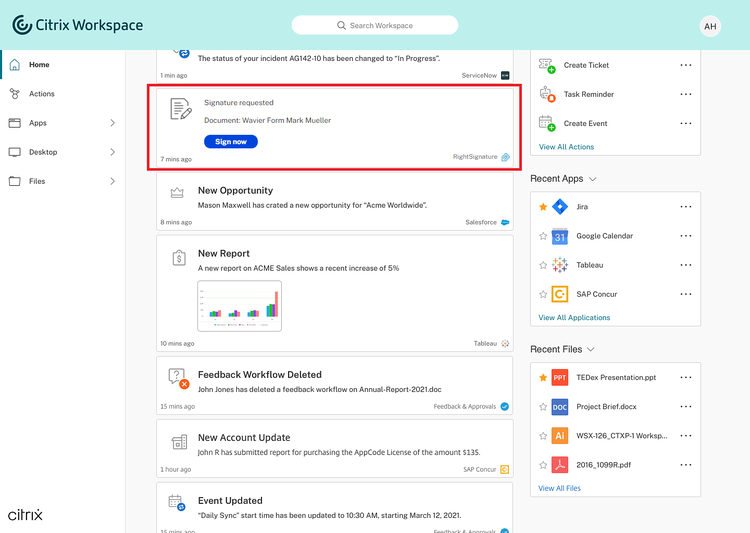Click the signature document icon in the feed
Image resolution: width=750 pixels, height=533 pixels.
click(x=181, y=109)
